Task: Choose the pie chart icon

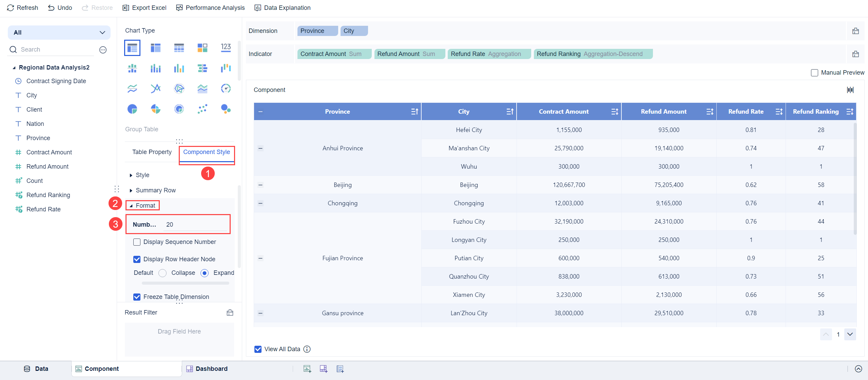Action: [132, 109]
